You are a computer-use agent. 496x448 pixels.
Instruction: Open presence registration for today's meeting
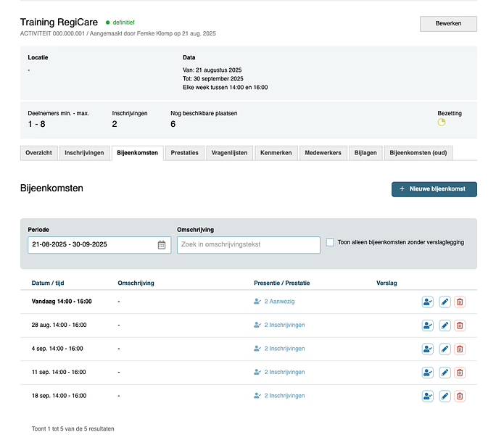click(428, 302)
